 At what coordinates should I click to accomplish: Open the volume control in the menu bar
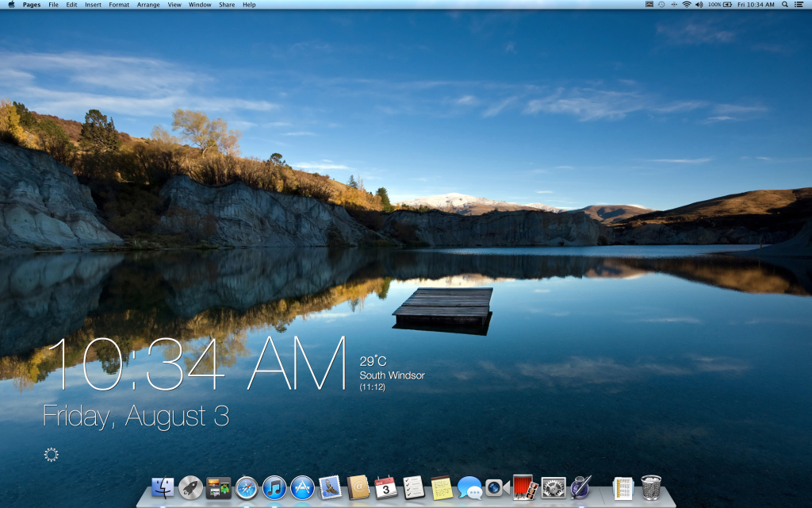699,5
